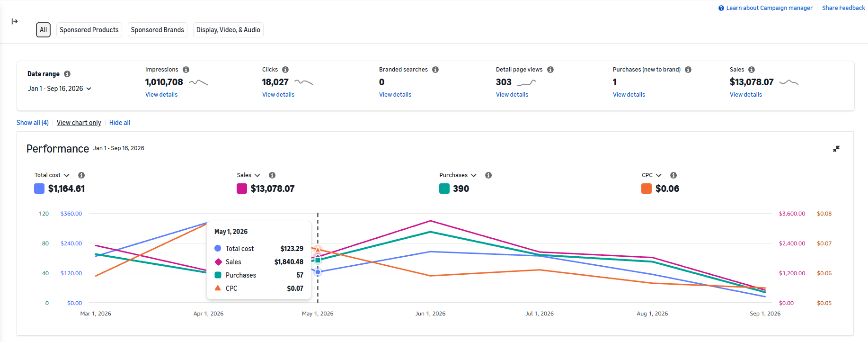
Task: Open CPC chart info icon
Action: pyautogui.click(x=673, y=175)
